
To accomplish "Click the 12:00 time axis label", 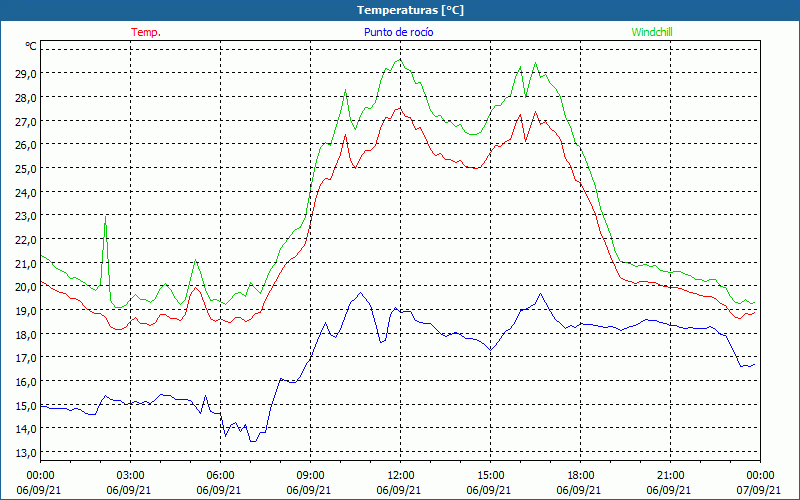I will click(x=401, y=476).
